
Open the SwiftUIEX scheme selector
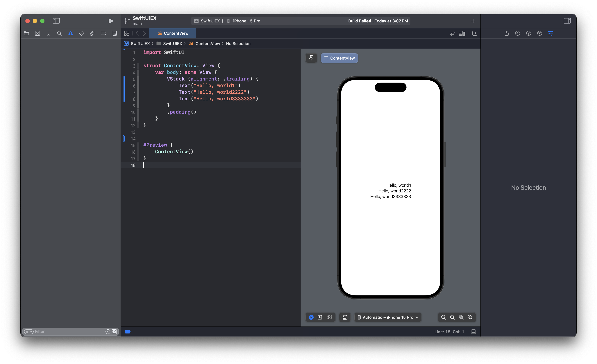(x=210, y=21)
